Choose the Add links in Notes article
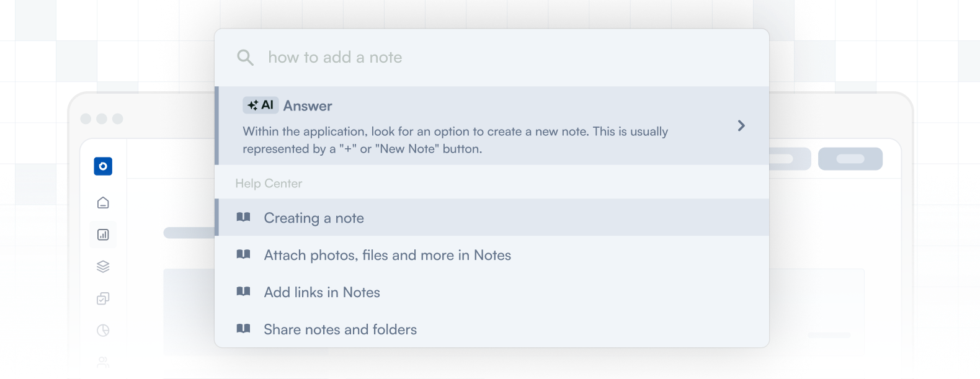 pos(322,292)
